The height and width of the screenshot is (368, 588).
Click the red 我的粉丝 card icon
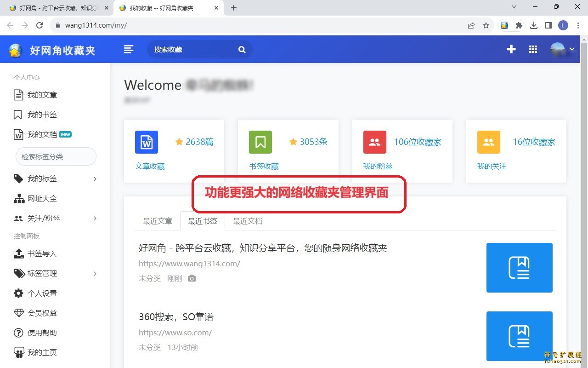(x=375, y=142)
